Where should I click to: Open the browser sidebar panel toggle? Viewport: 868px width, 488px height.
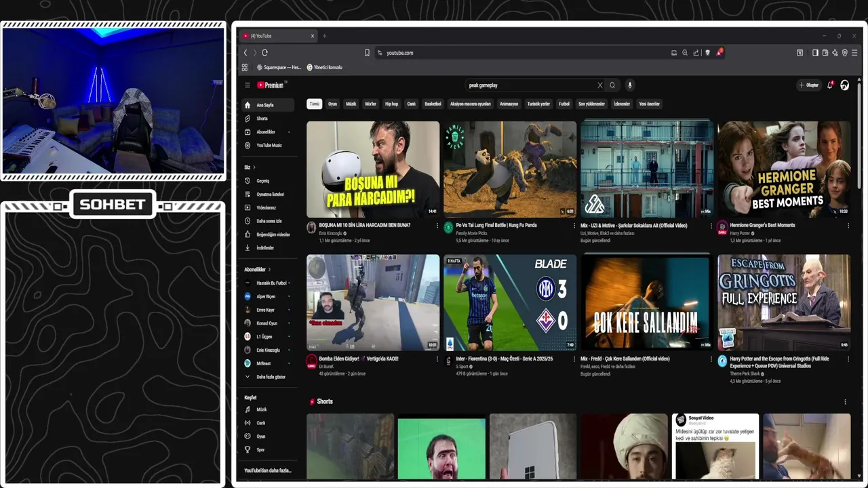pos(815,53)
